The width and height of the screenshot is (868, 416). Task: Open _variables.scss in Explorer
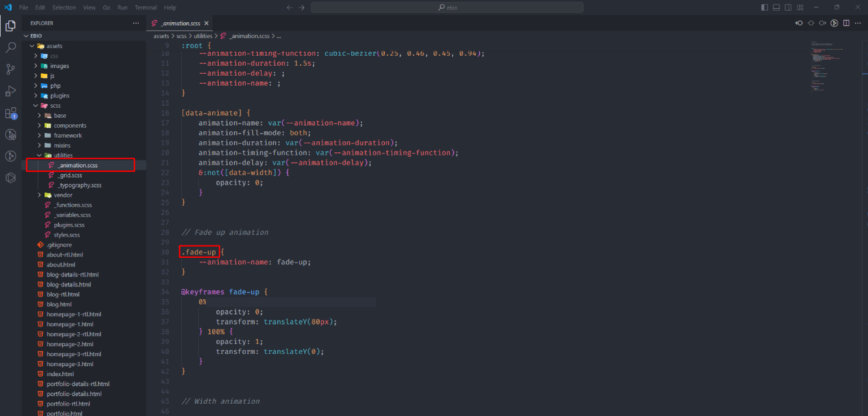(72, 215)
